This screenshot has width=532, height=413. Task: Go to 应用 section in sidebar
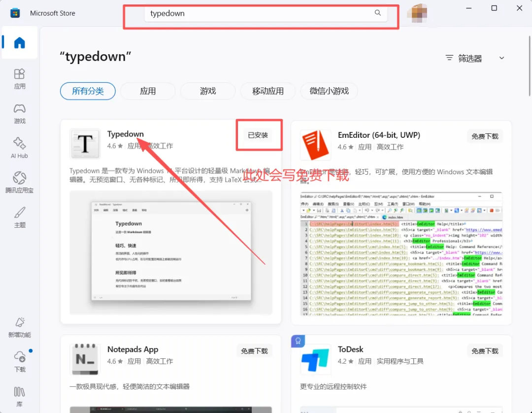(x=19, y=79)
